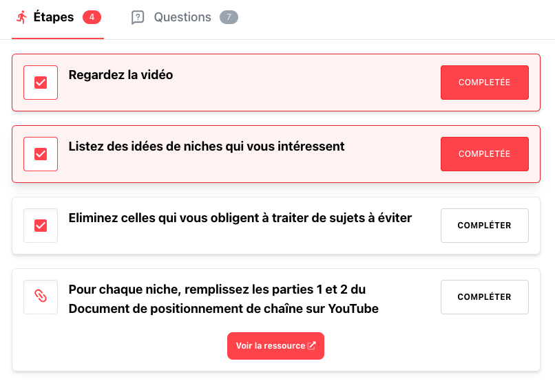Click the red badge showing 4
The image size is (555, 392).
pyautogui.click(x=92, y=17)
